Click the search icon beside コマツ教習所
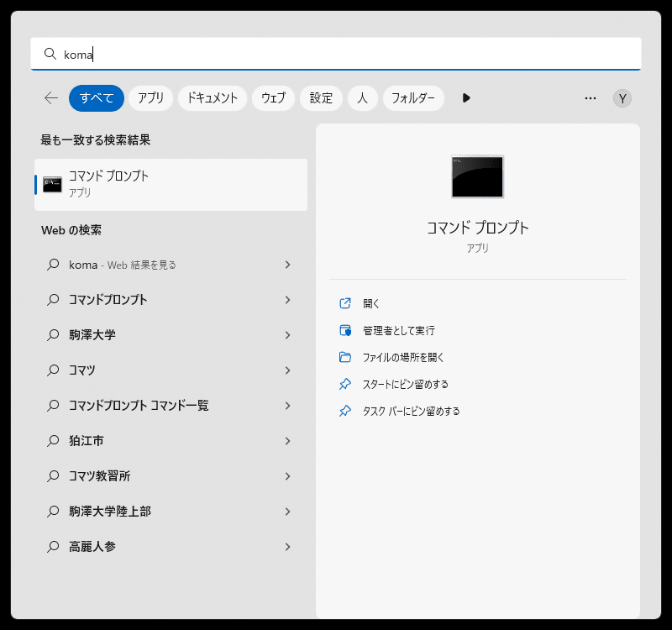The height and width of the screenshot is (630, 672). (53, 475)
